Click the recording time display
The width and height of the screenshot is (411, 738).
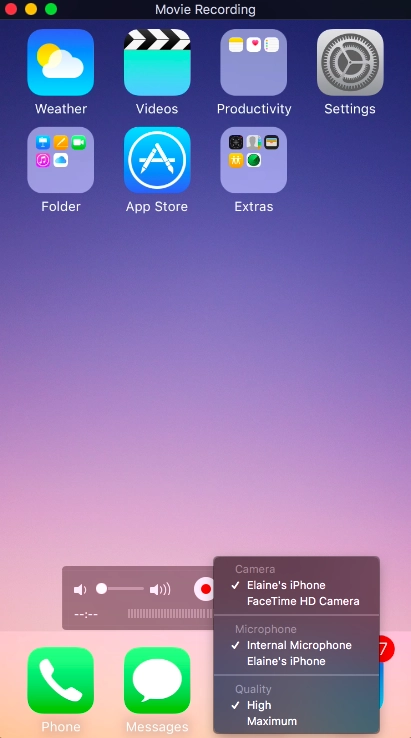86,614
